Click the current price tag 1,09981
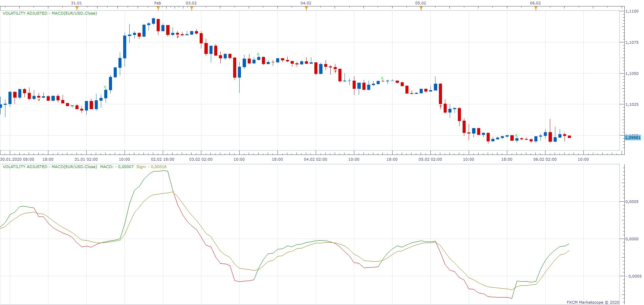This screenshot has width=644, height=305. tap(632, 138)
